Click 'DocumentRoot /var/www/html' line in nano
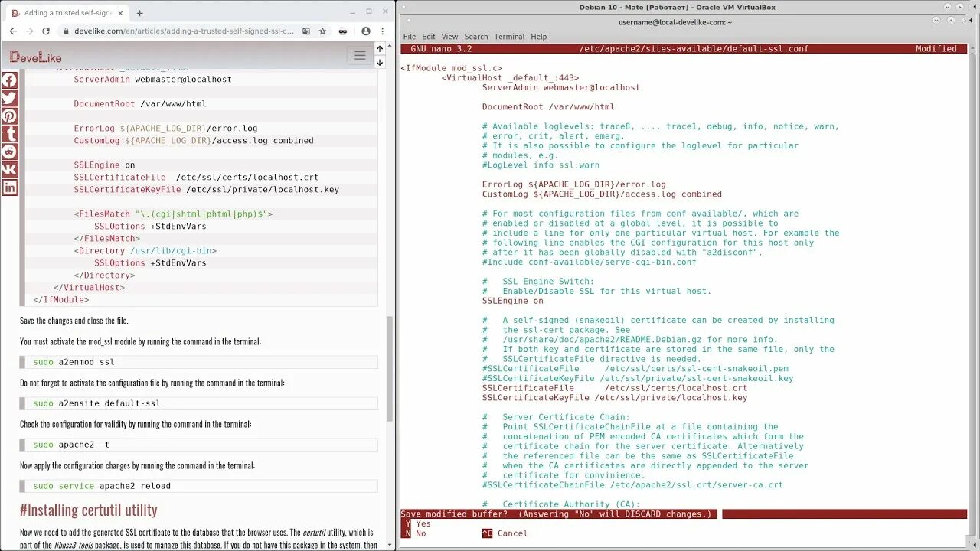 (x=548, y=107)
